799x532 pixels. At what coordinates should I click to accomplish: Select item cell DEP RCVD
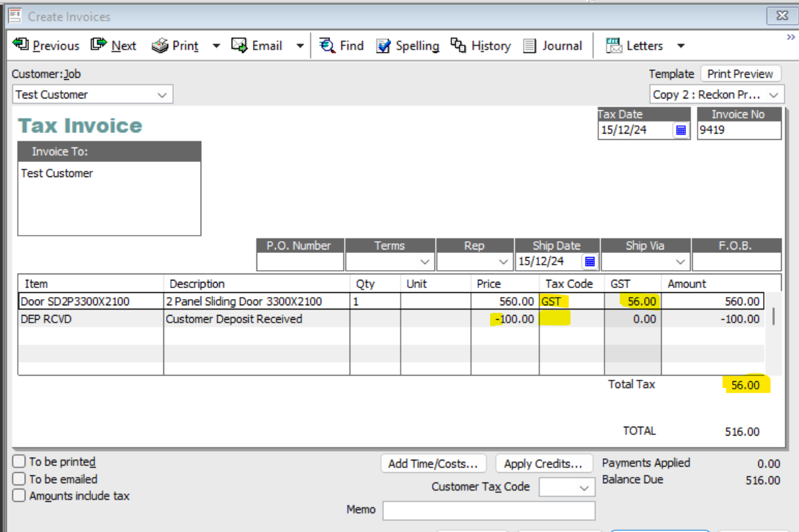coord(91,319)
